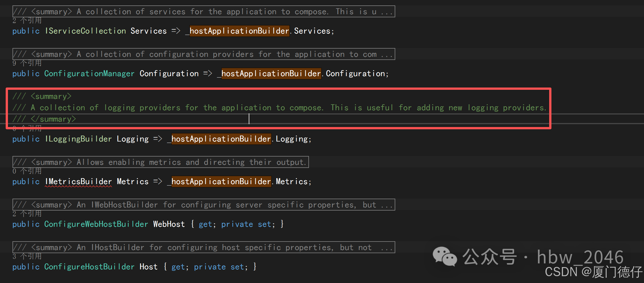Click _hostApplicationBuilder on the Logging line

[219, 139]
